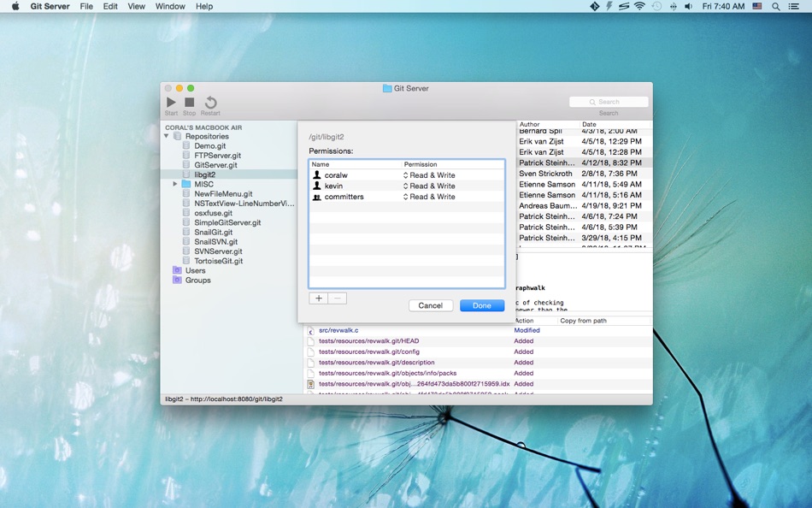The image size is (812, 508).
Task: Open the Window menu
Action: (170, 6)
